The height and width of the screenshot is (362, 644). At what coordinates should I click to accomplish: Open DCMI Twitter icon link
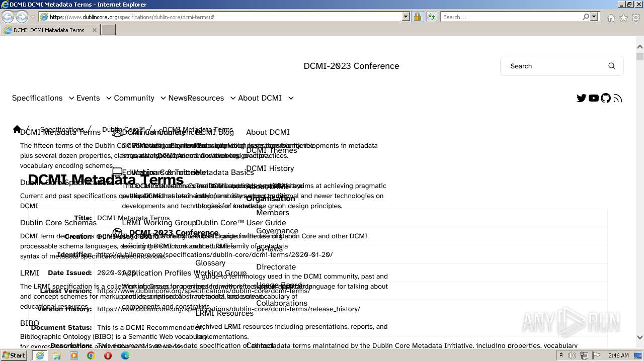pos(582,98)
